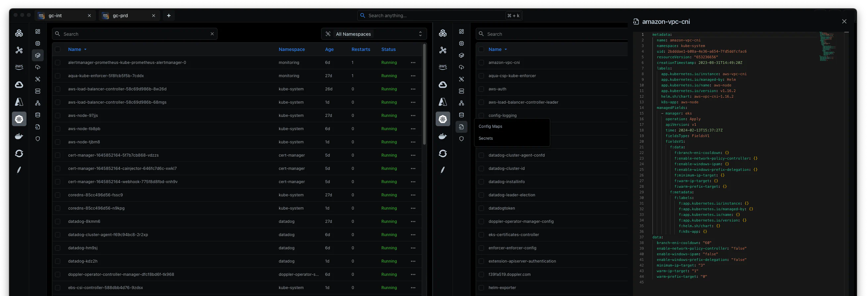868x296 pixels.
Task: Open row menu for cert-manager-1645852164-5f7b7cb868-vdzzs
Action: click(x=413, y=155)
